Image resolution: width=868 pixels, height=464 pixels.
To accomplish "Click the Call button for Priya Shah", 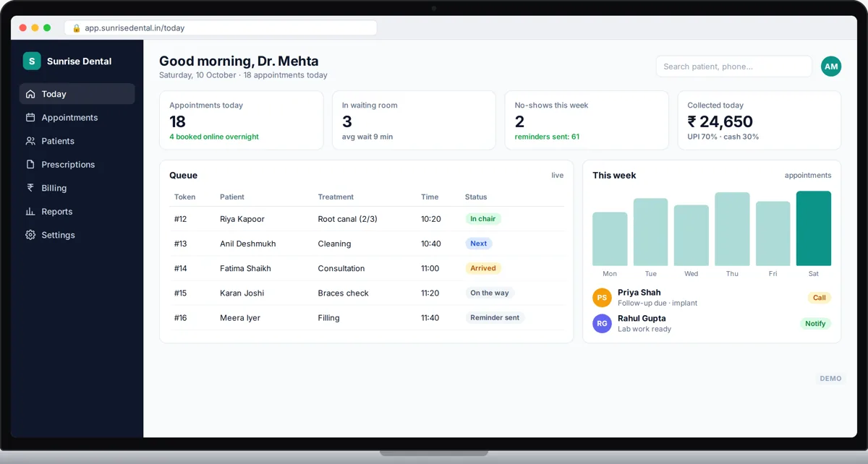I will tap(819, 298).
